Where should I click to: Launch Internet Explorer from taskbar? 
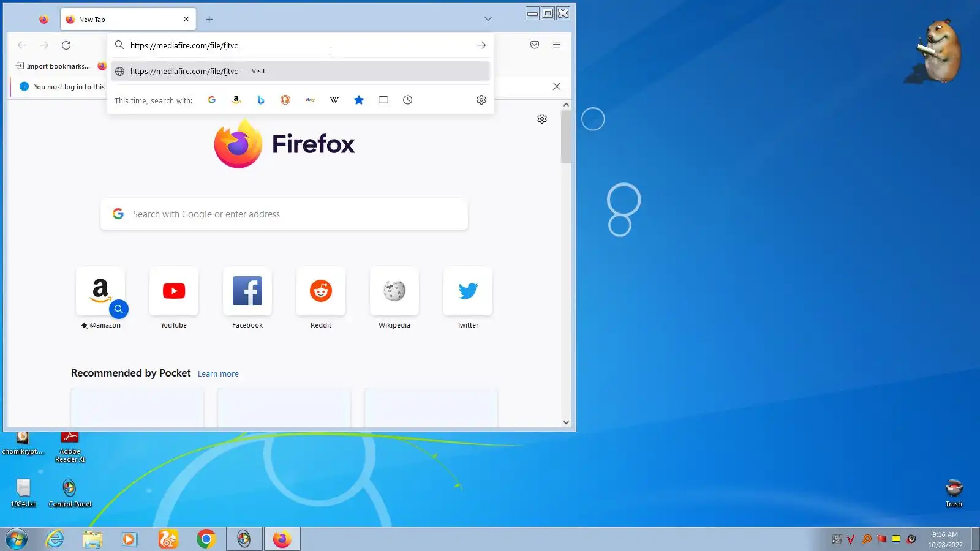tap(55, 539)
